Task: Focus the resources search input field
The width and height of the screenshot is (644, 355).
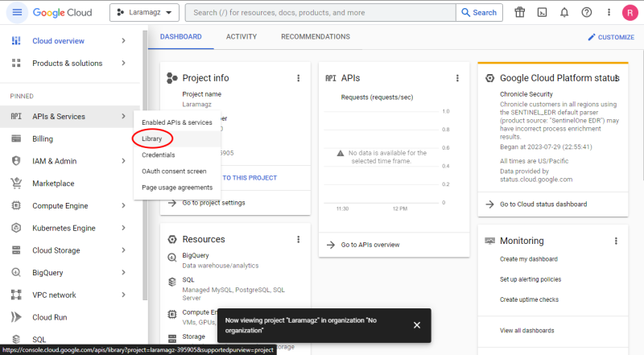Action: (320, 12)
